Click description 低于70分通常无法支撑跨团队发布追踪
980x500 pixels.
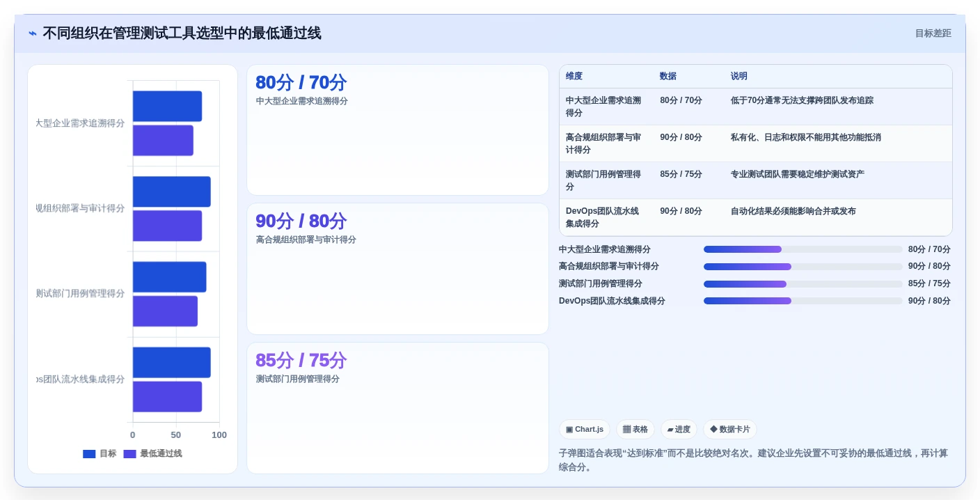tap(802, 100)
